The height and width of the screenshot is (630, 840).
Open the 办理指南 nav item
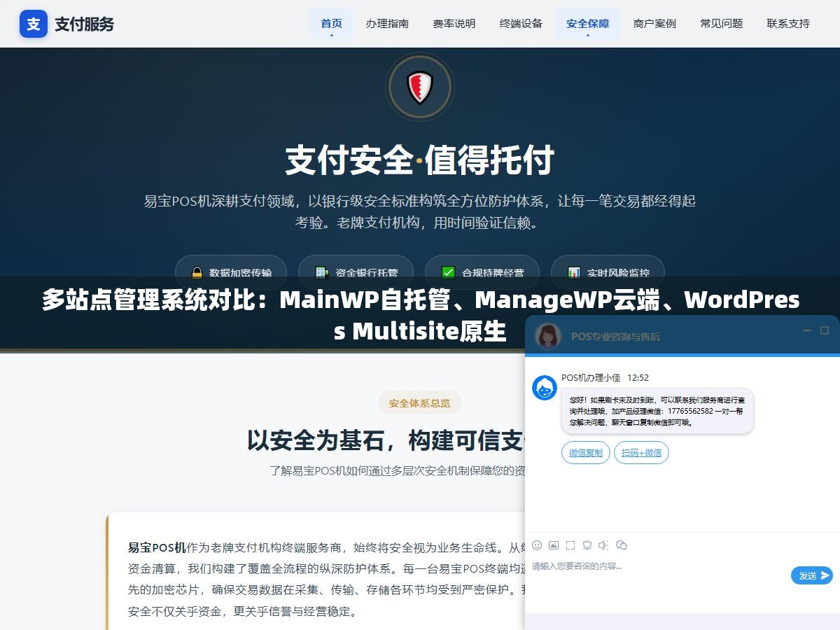[x=387, y=23]
